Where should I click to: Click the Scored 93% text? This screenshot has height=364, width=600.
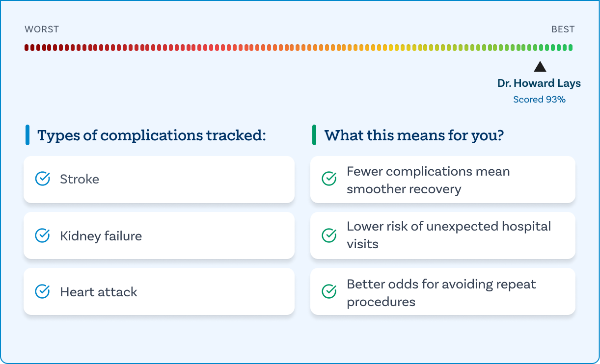point(539,100)
